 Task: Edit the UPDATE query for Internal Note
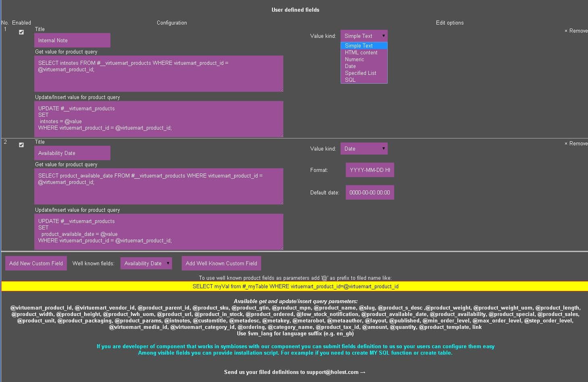point(158,119)
